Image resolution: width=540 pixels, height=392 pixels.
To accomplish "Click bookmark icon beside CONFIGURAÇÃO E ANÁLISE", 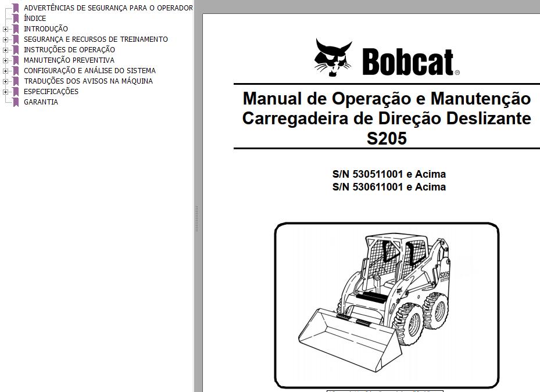I will point(16,71).
